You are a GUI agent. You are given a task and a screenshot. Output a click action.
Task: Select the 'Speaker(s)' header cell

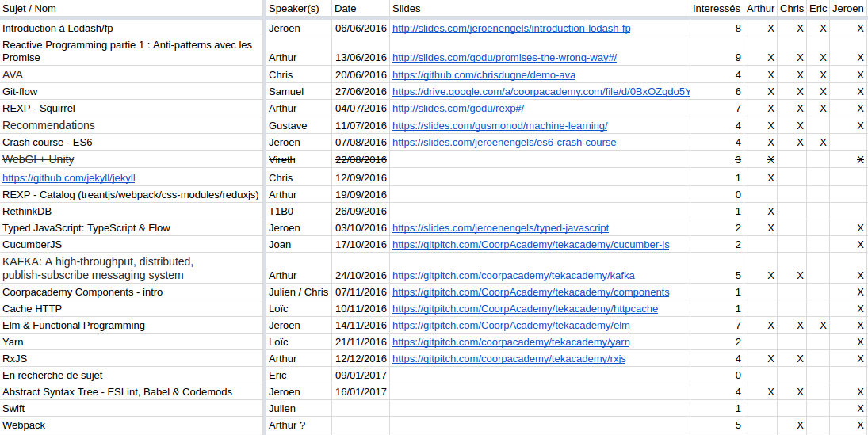(299, 8)
